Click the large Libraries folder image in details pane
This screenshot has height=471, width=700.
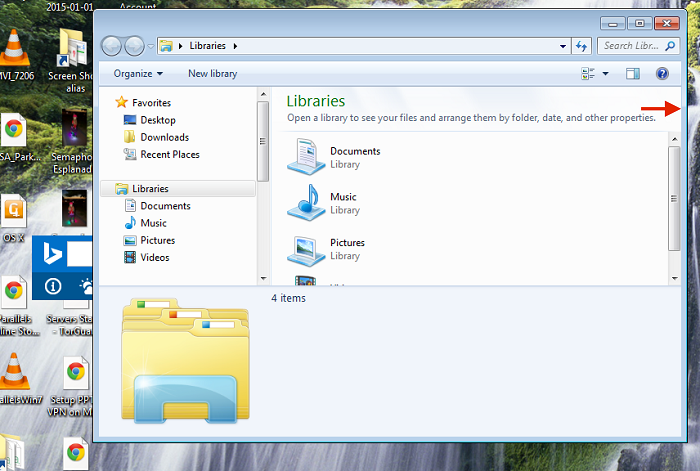point(185,360)
